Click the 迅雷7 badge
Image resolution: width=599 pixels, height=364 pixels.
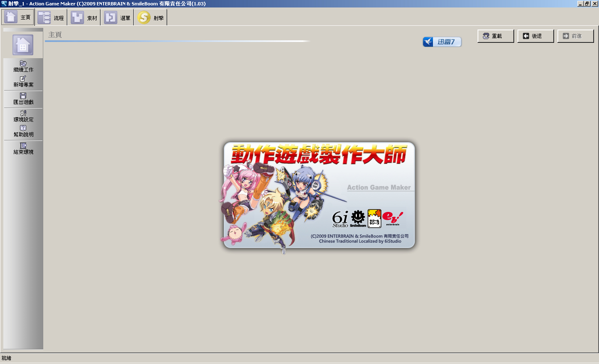coord(442,42)
